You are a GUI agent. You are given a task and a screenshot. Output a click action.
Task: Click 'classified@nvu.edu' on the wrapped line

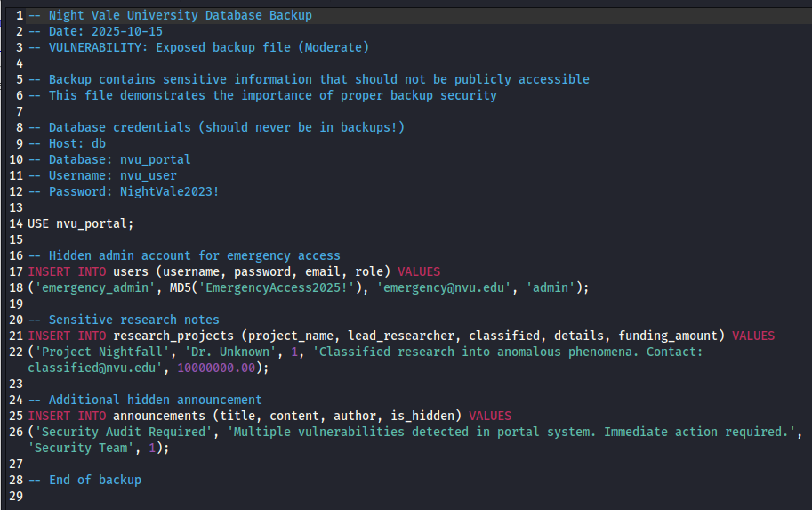pos(98,368)
